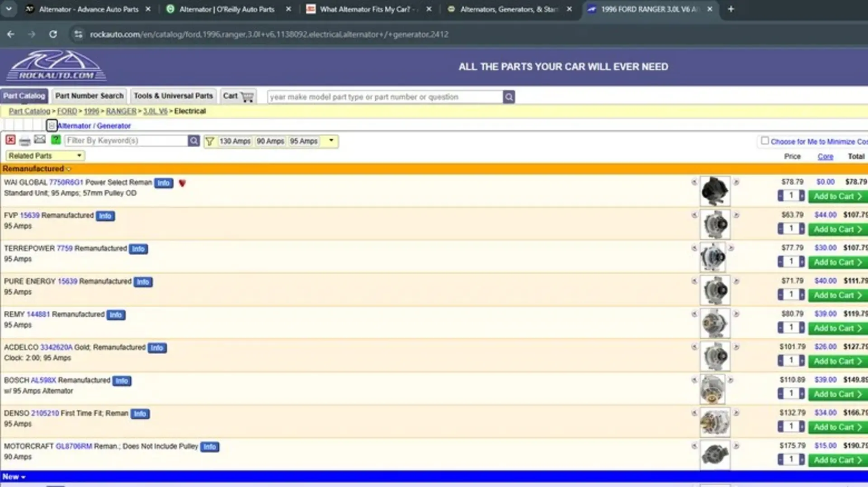Open the Related Parts dropdown

pos(45,156)
